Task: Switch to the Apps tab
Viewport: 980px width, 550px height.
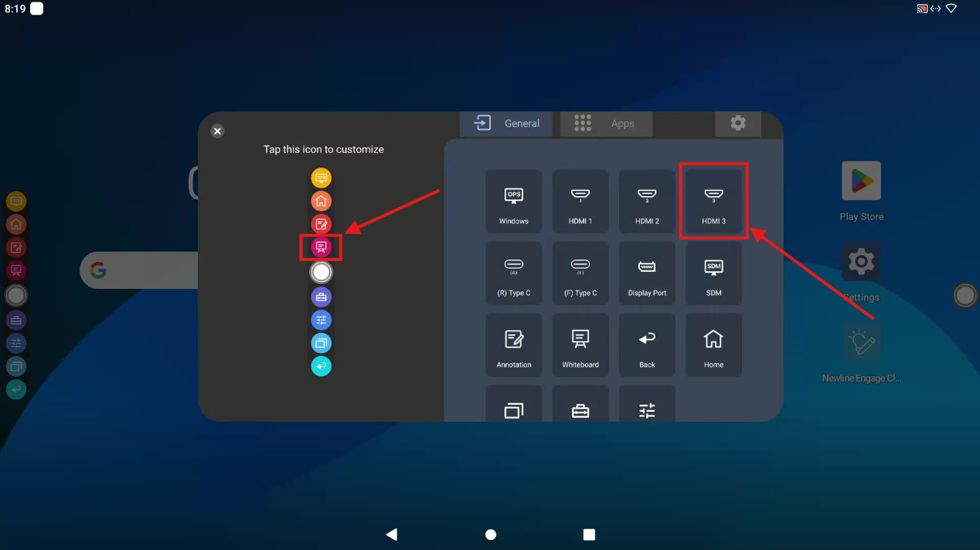Action: [607, 124]
